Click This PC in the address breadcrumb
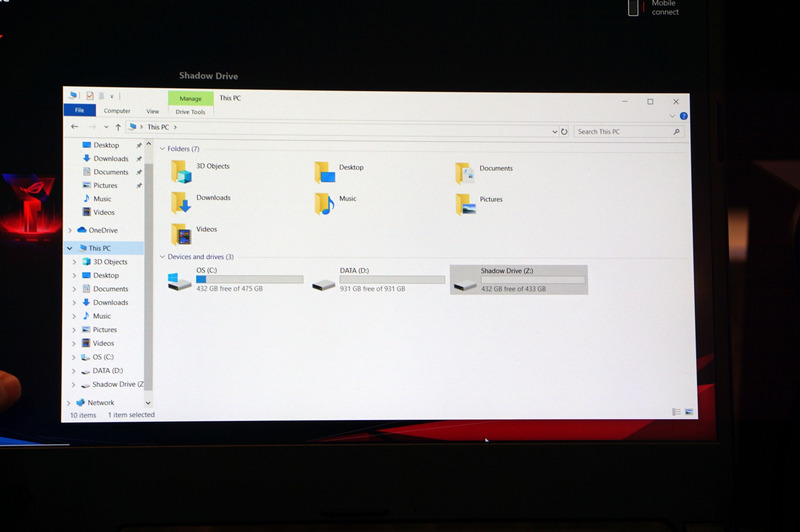This screenshot has height=532, width=800. click(x=158, y=127)
